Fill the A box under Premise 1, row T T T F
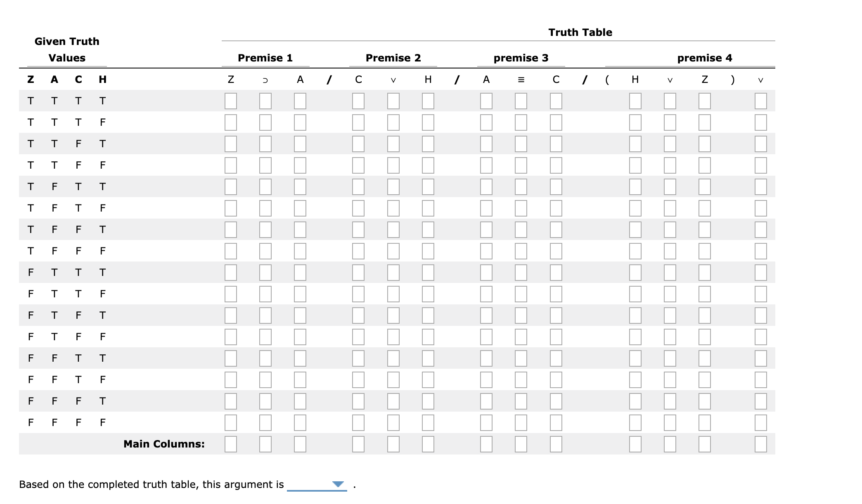Image resolution: width=862 pixels, height=504 pixels. [x=300, y=121]
